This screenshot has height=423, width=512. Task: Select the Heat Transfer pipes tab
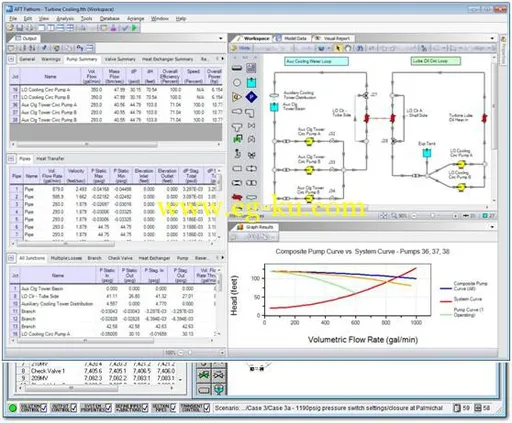[50, 159]
